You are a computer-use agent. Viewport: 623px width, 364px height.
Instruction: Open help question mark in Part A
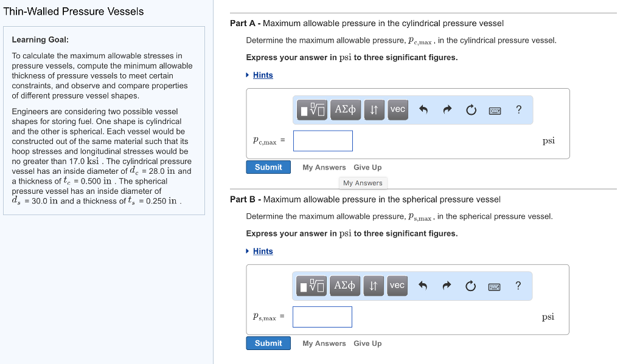[518, 109]
